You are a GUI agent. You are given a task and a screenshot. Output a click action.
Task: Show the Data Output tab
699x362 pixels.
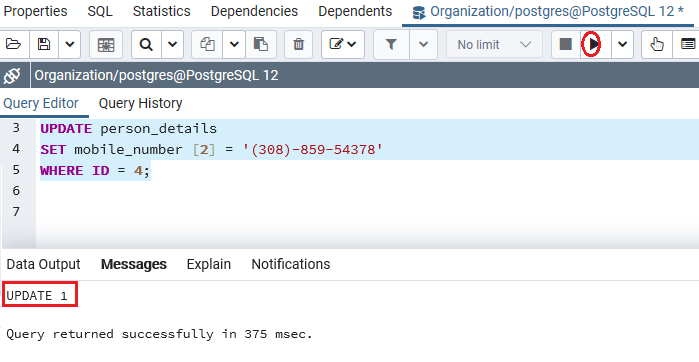(x=43, y=264)
